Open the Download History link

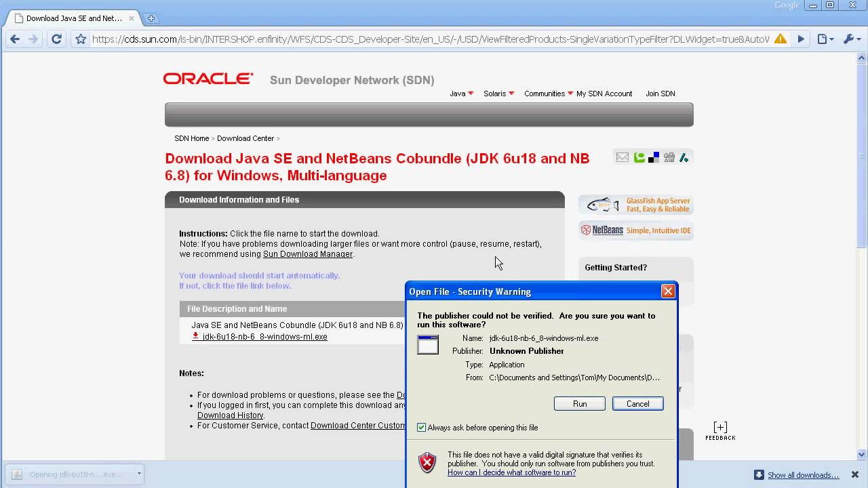230,415
